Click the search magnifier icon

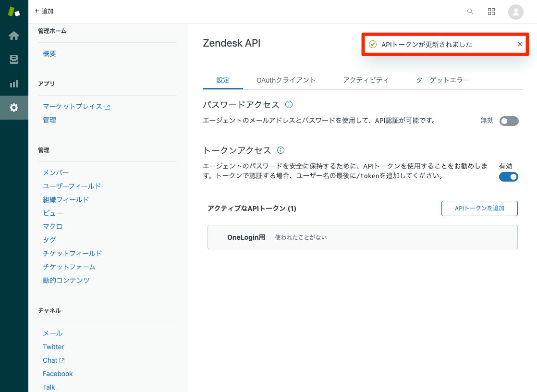[x=470, y=12]
